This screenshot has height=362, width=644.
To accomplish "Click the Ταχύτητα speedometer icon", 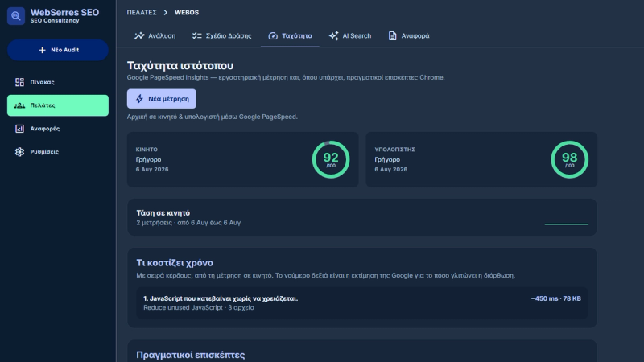I will click(x=273, y=35).
